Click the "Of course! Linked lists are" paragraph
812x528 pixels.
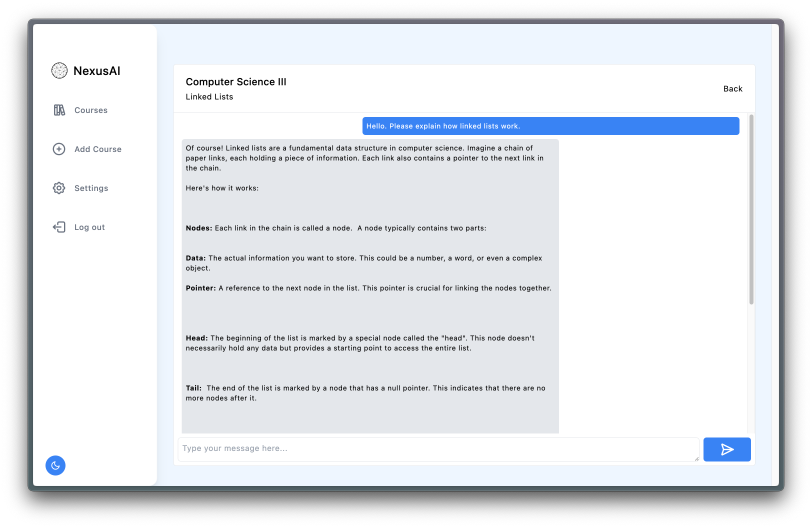point(365,158)
